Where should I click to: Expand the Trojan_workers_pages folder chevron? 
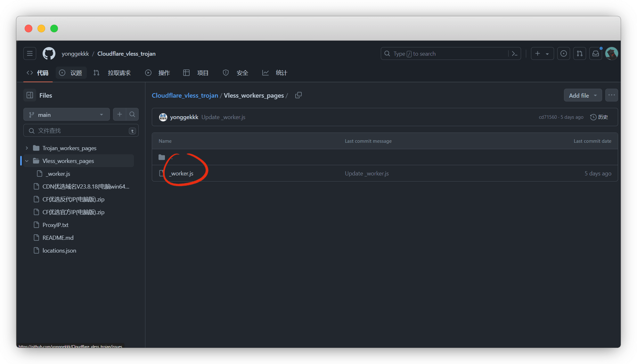tap(27, 148)
